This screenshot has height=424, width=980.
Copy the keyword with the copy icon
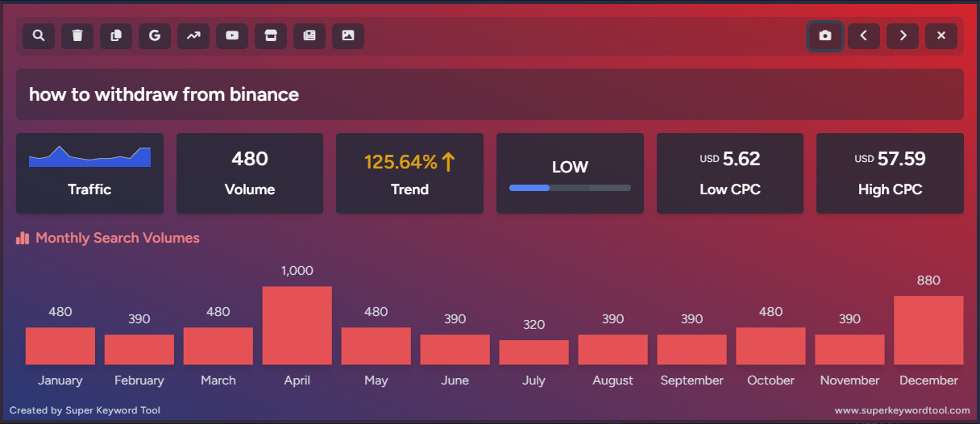116,35
